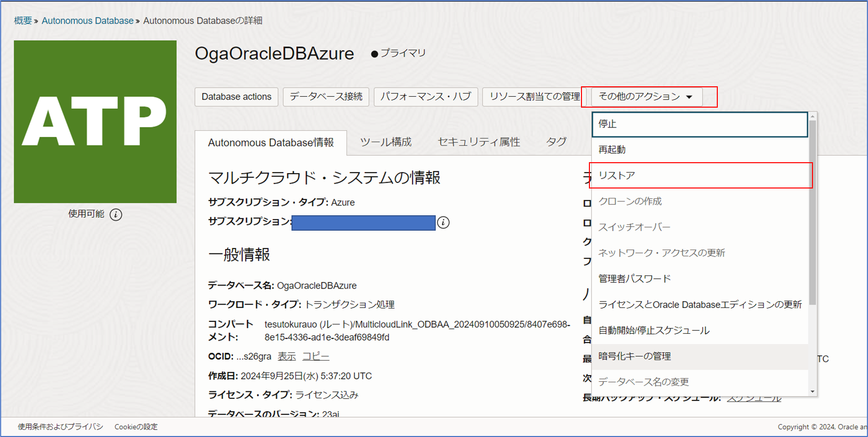The width and height of the screenshot is (868, 437).
Task: Click the 作成日 timestamp value
Action: coord(306,376)
